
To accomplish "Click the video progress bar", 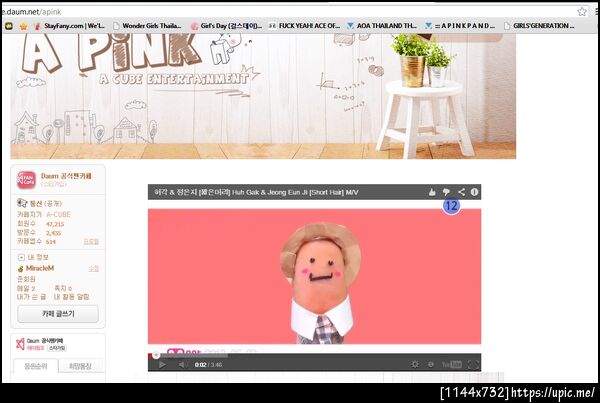I will (315, 356).
